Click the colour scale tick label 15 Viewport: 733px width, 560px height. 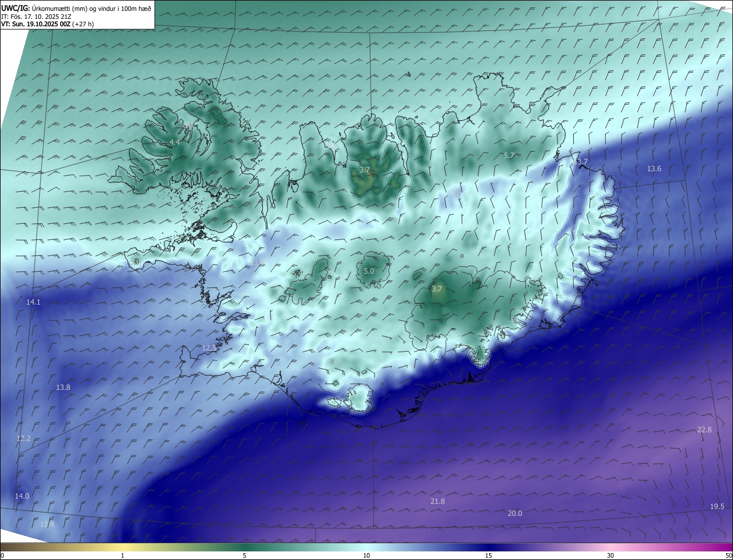click(x=488, y=555)
